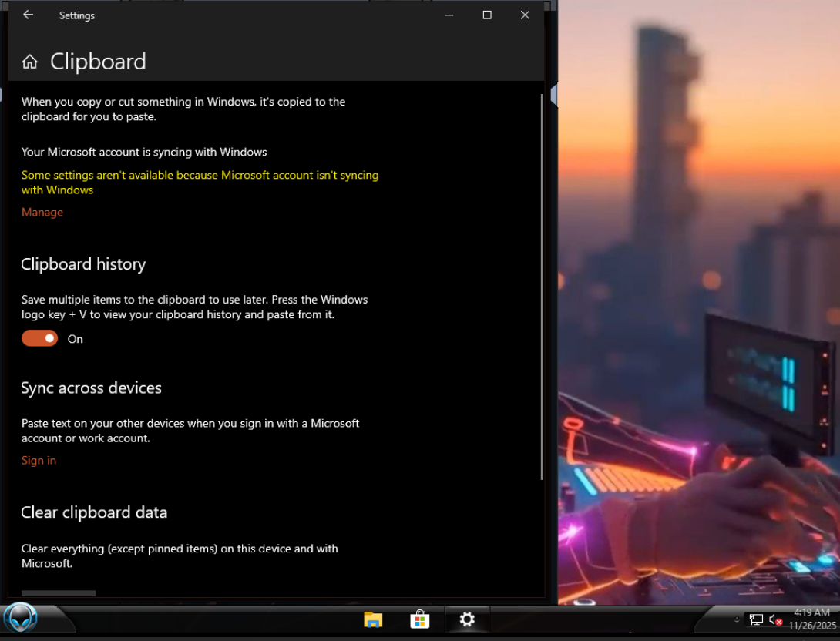Maximize the Settings window

coord(487,15)
